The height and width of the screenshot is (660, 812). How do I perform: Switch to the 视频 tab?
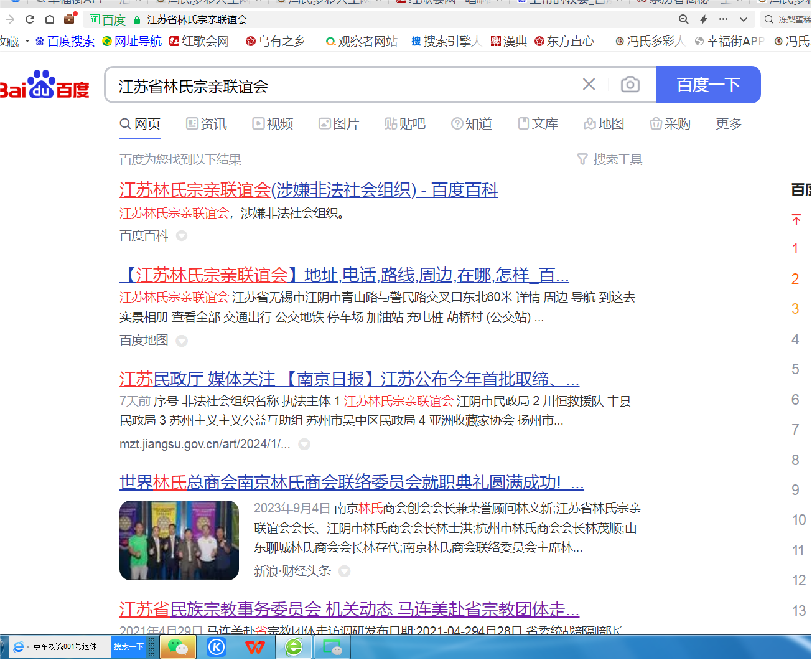click(x=273, y=124)
